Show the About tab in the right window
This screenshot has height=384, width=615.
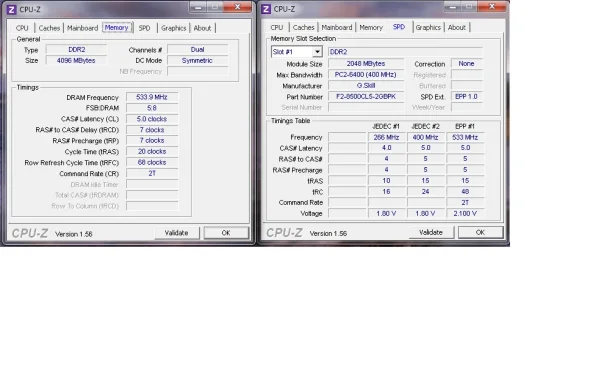pyautogui.click(x=457, y=27)
